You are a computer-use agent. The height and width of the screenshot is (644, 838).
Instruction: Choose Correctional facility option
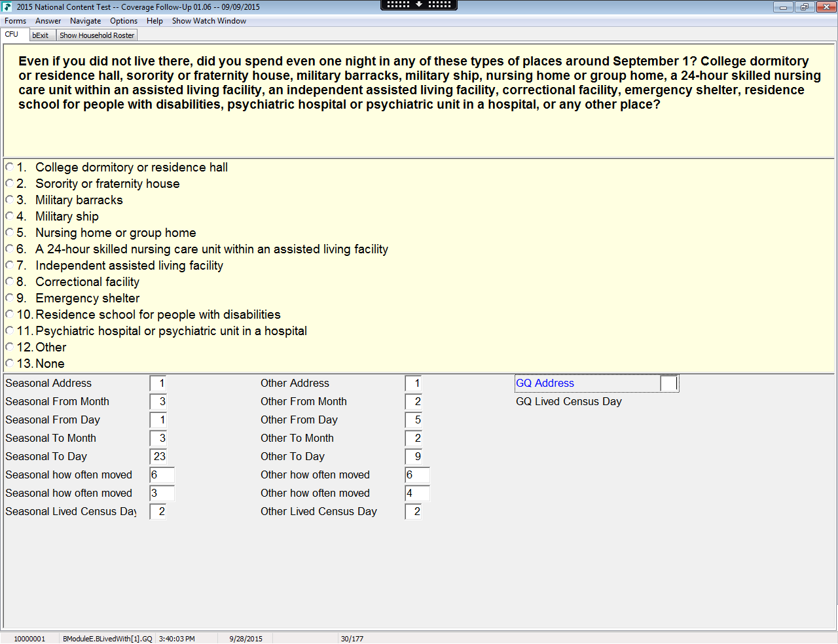click(10, 282)
